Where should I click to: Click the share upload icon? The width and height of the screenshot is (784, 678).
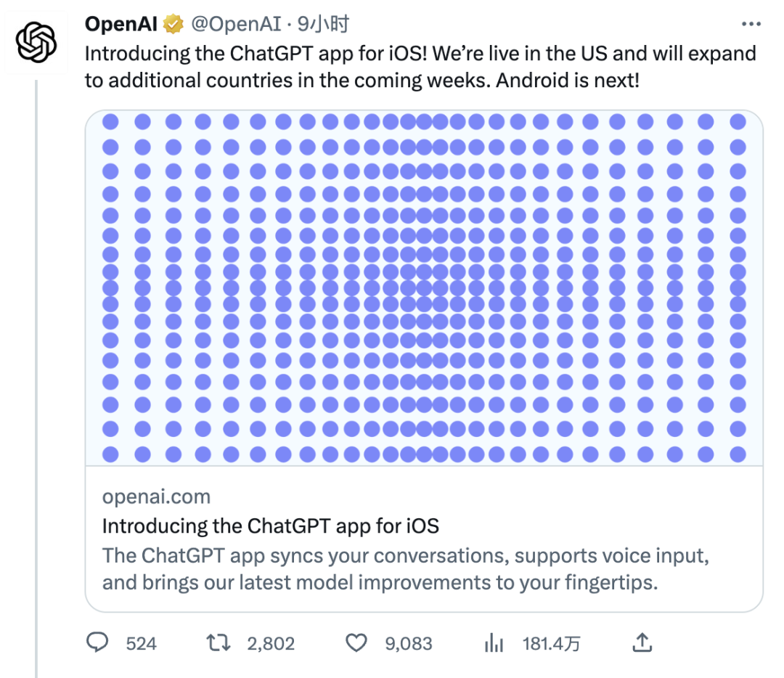point(642,642)
